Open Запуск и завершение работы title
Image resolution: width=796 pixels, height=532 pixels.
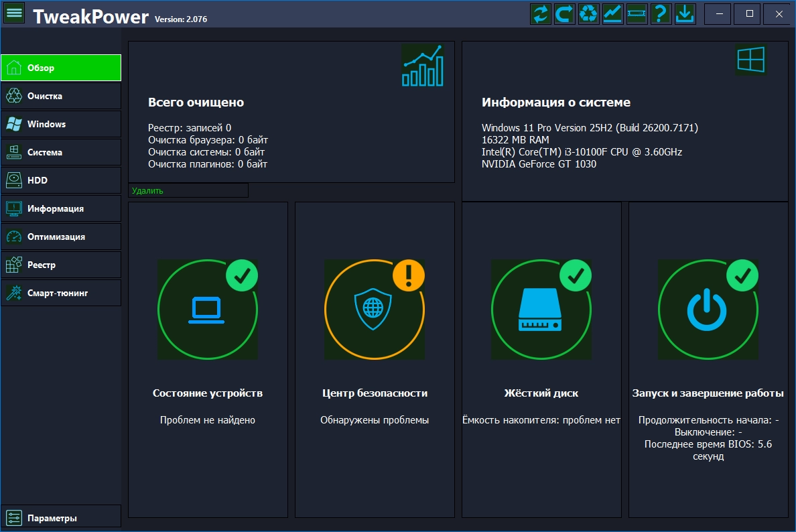pyautogui.click(x=708, y=393)
